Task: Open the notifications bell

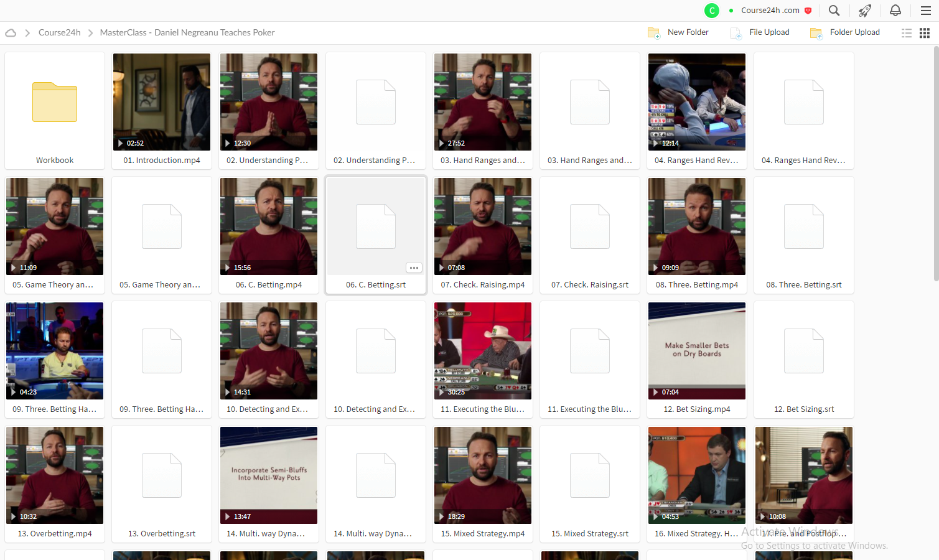Action: (895, 11)
